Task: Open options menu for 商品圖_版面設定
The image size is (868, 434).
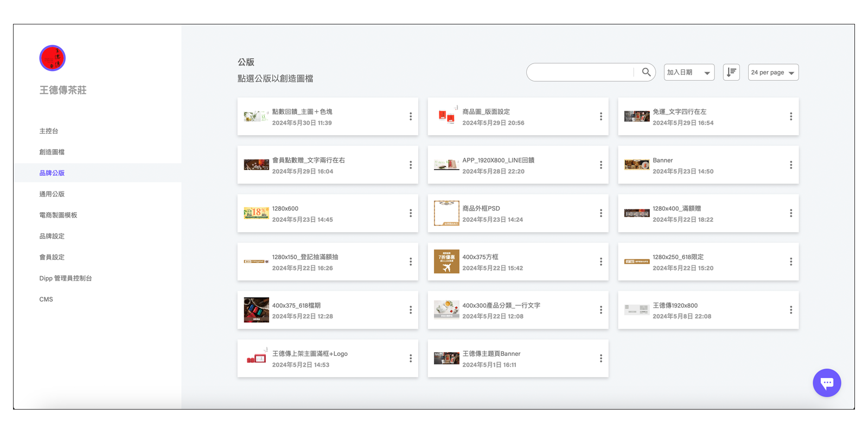Action: pos(601,117)
